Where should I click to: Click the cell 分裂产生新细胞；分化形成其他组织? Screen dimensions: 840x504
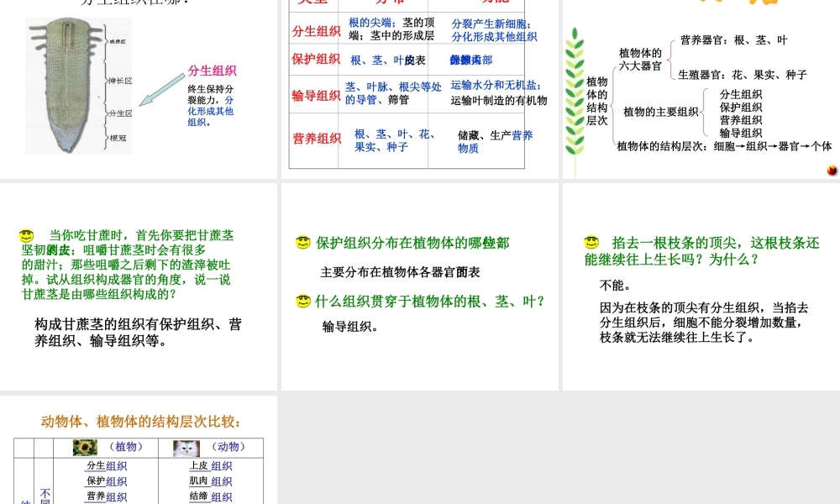494,30
